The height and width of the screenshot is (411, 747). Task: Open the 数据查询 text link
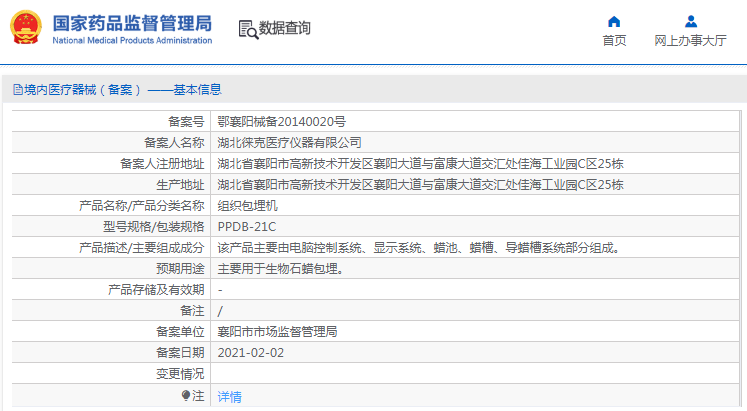point(285,29)
